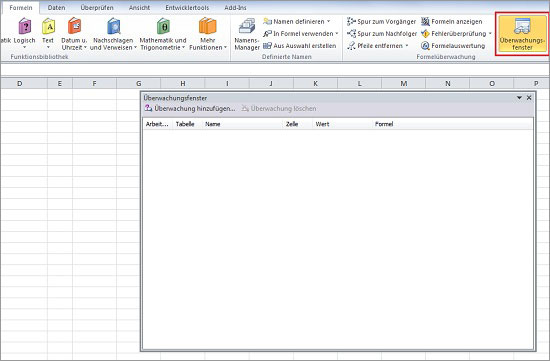Sort by the Arbeit... column header
Screen dimensions: 550x361
157,124
